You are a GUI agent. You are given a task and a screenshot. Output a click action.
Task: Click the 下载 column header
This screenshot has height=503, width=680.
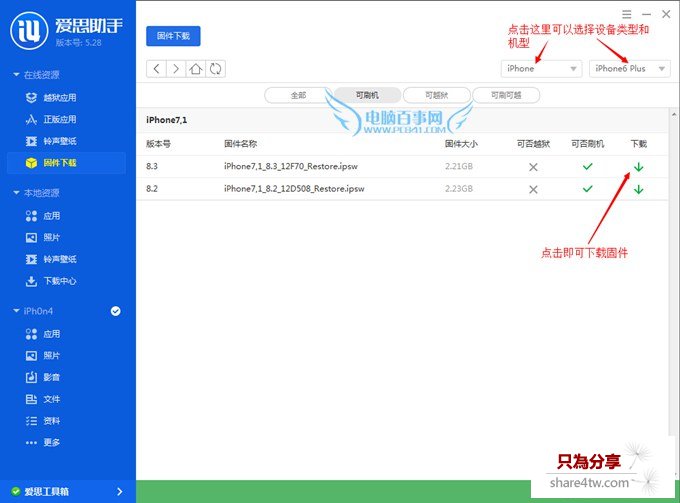pos(638,144)
